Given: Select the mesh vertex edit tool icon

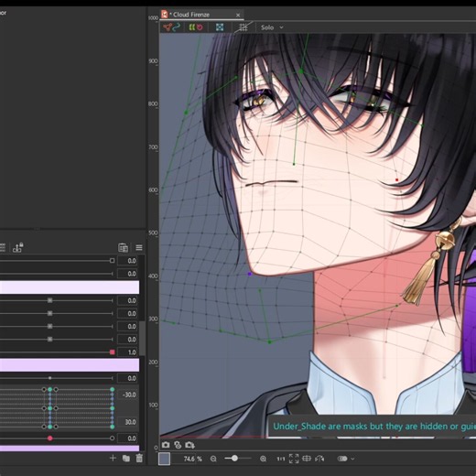Looking at the screenshot, I should point(168,27).
